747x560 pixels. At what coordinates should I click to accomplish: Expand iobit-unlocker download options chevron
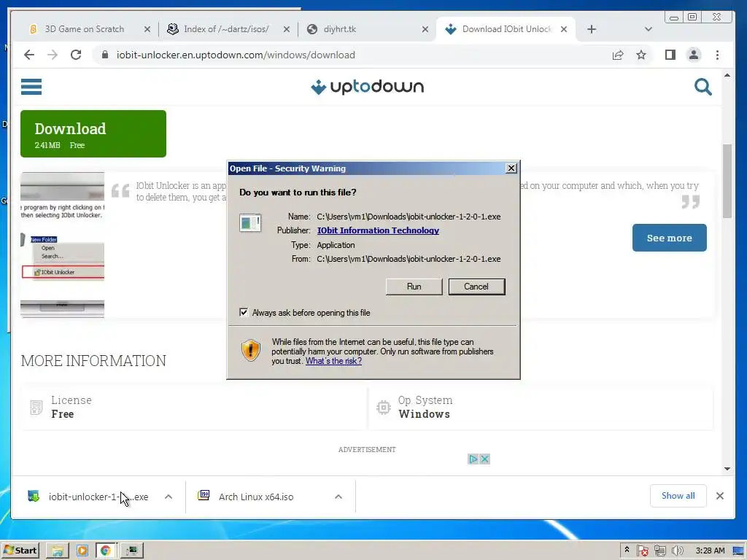coord(169,497)
